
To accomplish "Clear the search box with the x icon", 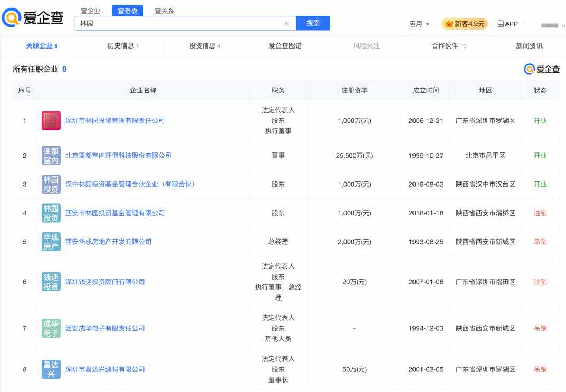I will (x=286, y=23).
